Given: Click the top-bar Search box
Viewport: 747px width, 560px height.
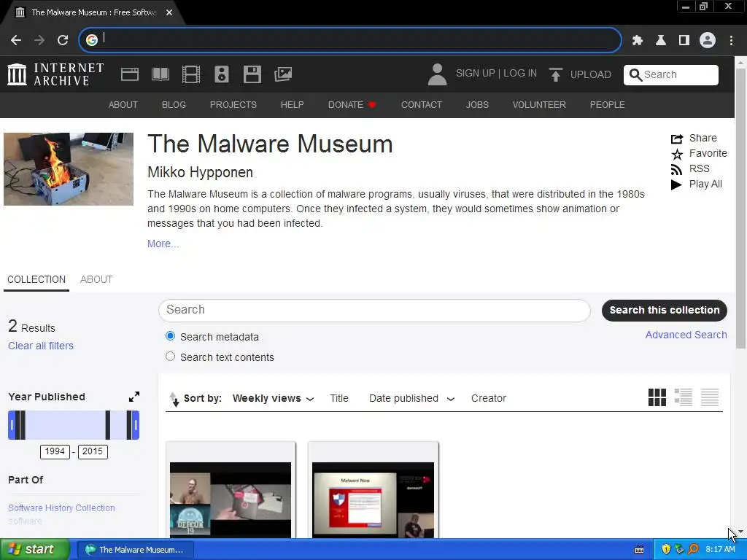Looking at the screenshot, I should click(671, 75).
